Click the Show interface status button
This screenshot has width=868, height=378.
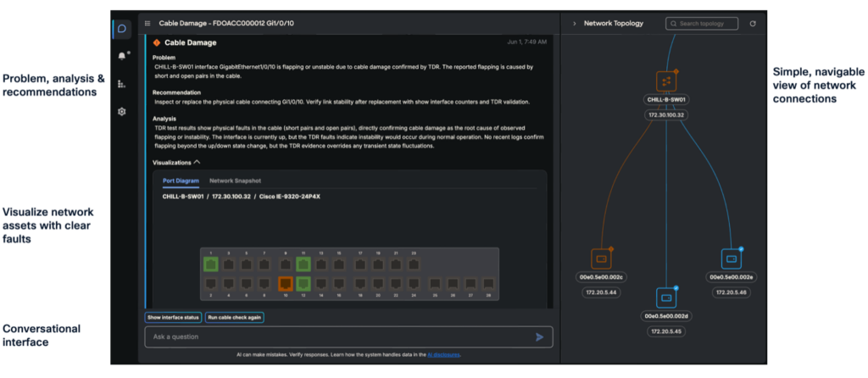173,318
